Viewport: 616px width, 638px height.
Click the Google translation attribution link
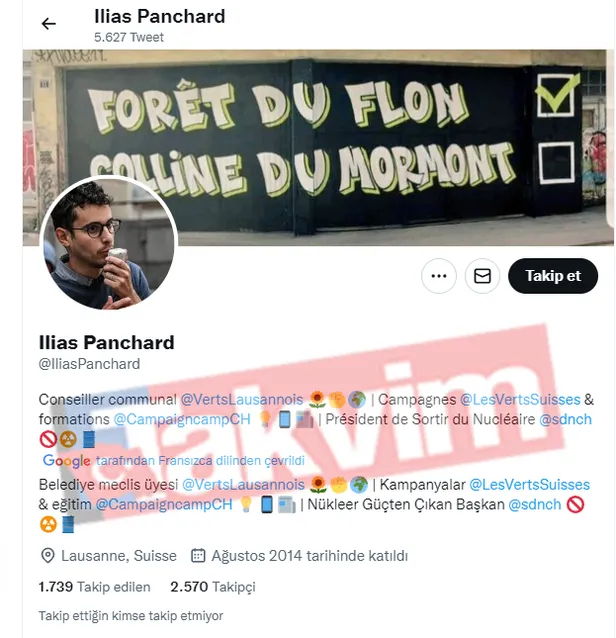click(x=174, y=461)
